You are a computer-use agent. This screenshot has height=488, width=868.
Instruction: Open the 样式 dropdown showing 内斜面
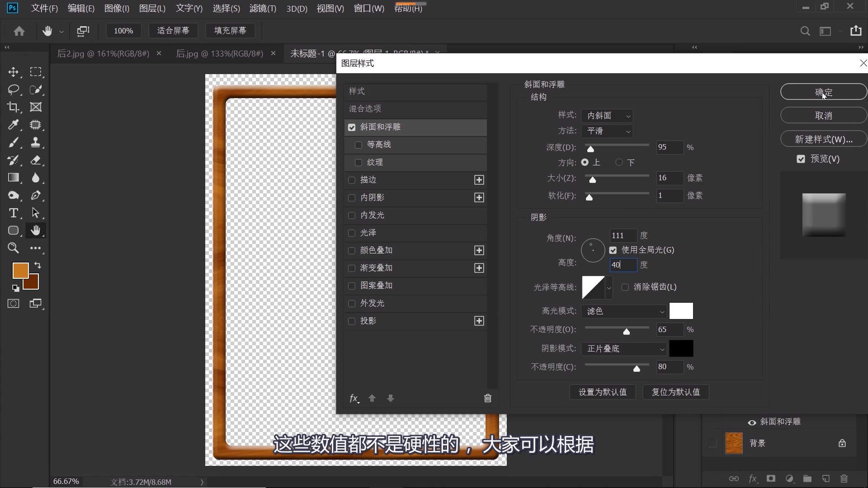pos(608,116)
